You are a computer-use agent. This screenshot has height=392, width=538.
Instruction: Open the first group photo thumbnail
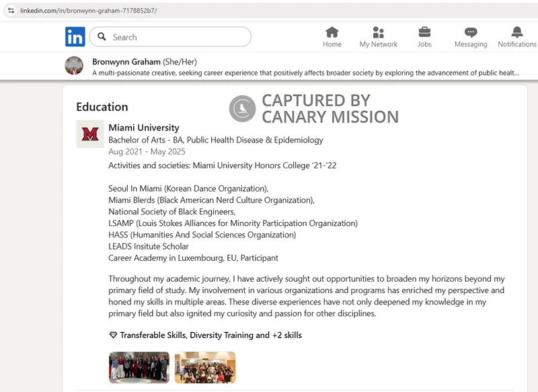[x=139, y=367]
